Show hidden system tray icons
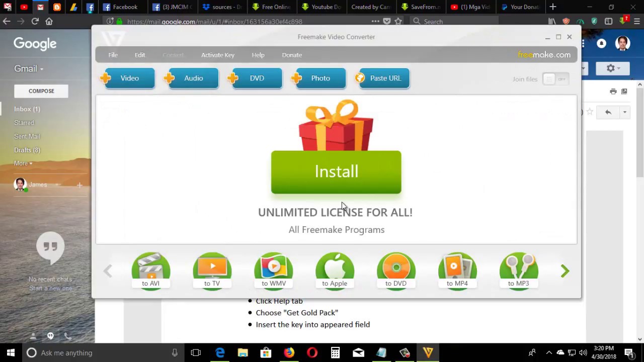Screen dimensions: 644x362 [549, 352]
